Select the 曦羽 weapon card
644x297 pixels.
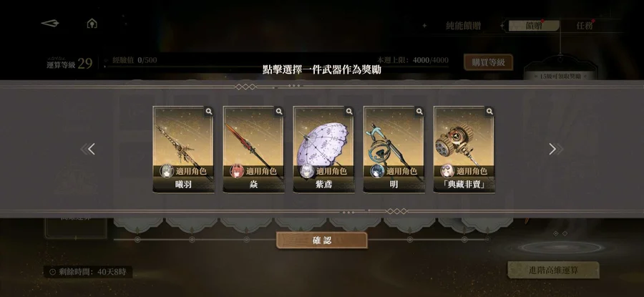(x=183, y=150)
